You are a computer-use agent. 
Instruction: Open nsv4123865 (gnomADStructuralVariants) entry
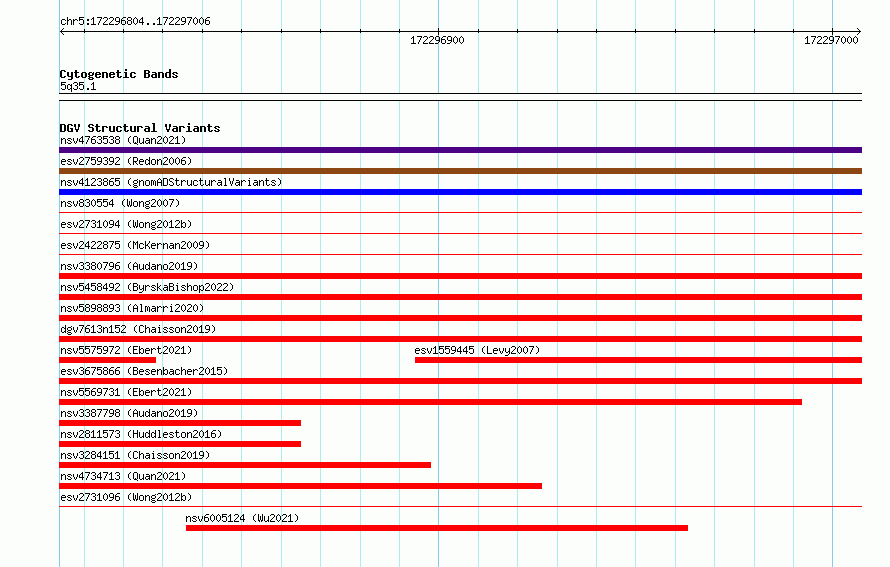tap(171, 182)
